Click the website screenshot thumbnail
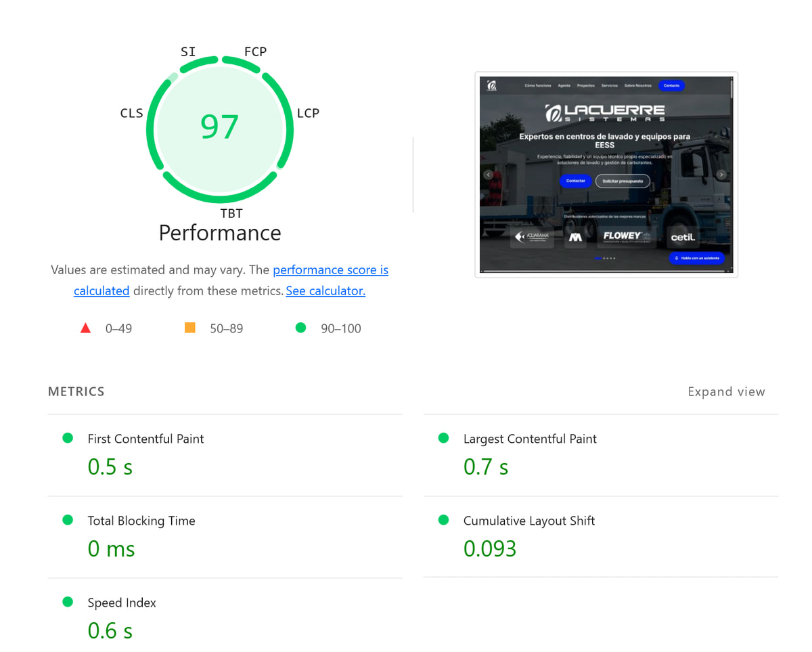 point(606,174)
